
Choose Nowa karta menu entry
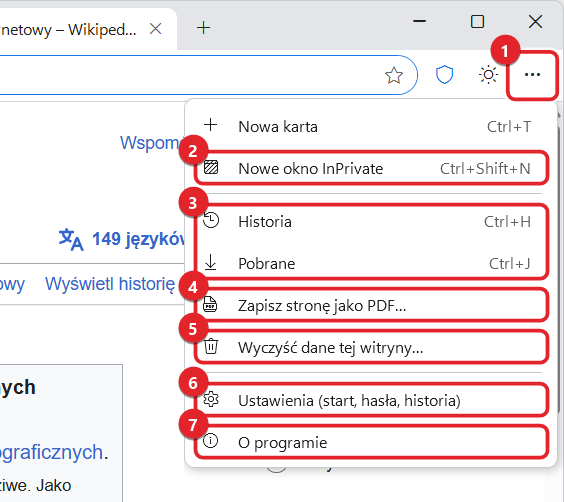click(x=371, y=127)
